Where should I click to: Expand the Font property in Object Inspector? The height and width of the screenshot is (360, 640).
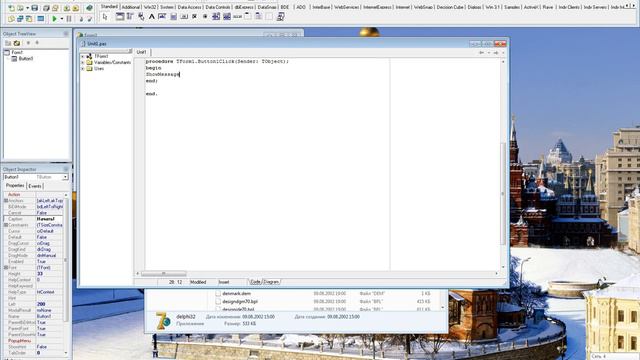coord(6,267)
